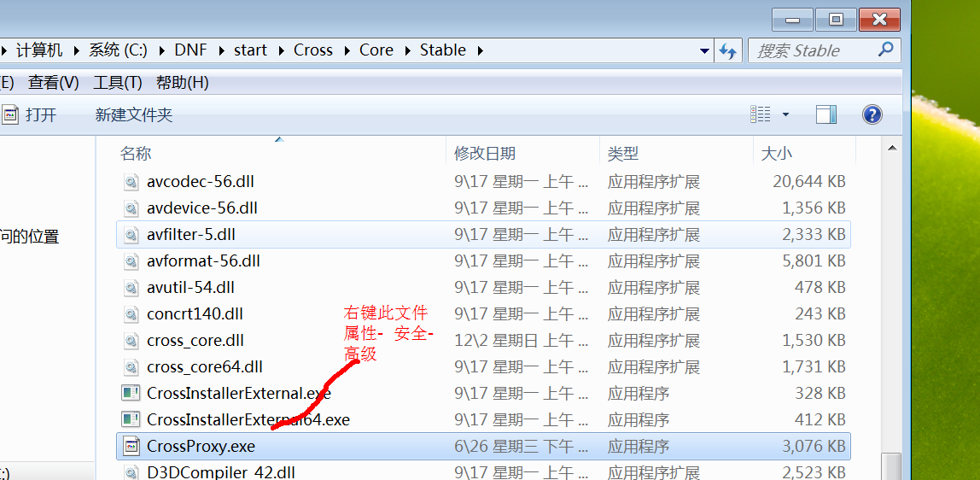Click the 20,644 KB size cell
980x480 pixels.
(808, 182)
